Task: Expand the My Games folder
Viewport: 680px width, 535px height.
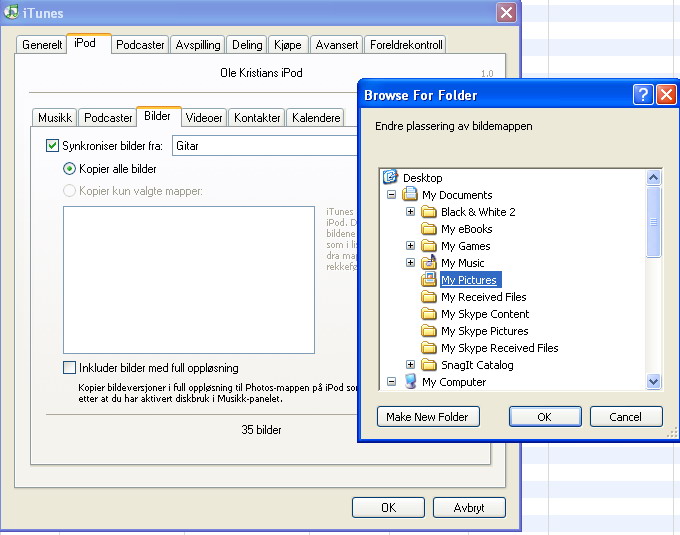Action: (x=410, y=245)
